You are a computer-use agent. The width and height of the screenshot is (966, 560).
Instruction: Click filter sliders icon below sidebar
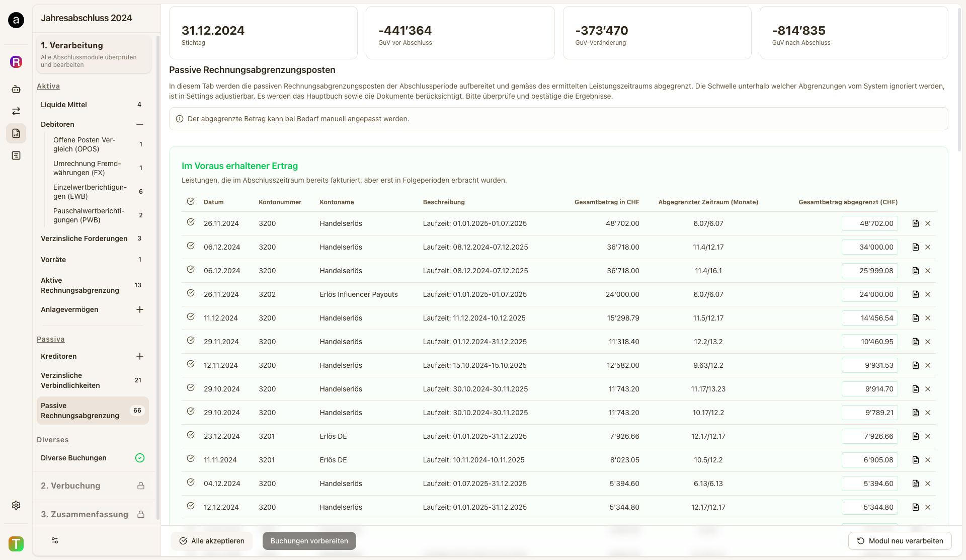coord(55,540)
